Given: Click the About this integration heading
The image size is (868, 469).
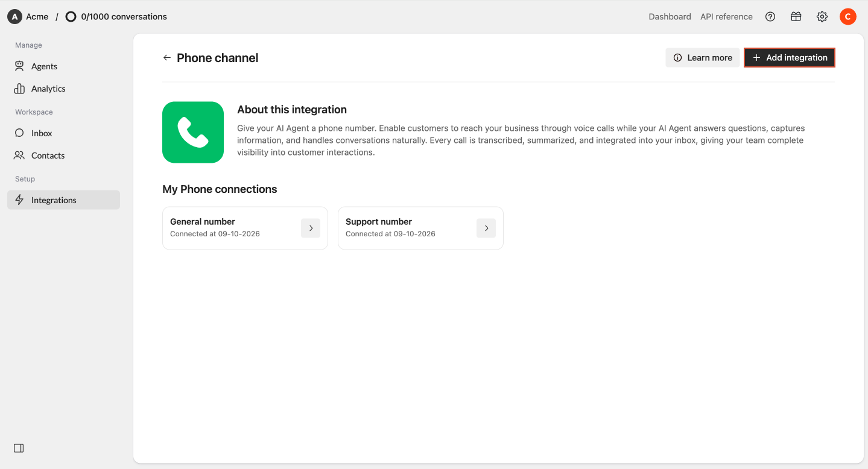Looking at the screenshot, I should (292, 110).
